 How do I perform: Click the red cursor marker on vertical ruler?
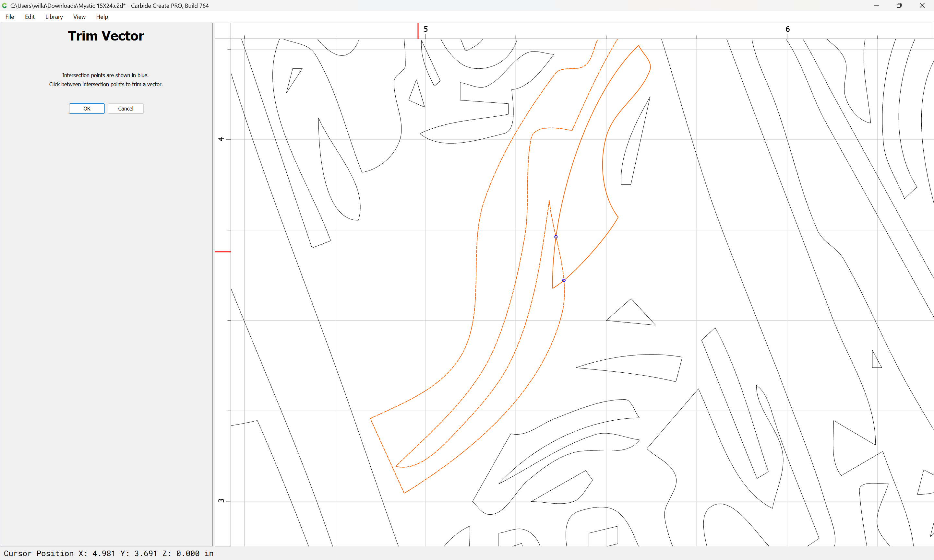coord(223,252)
